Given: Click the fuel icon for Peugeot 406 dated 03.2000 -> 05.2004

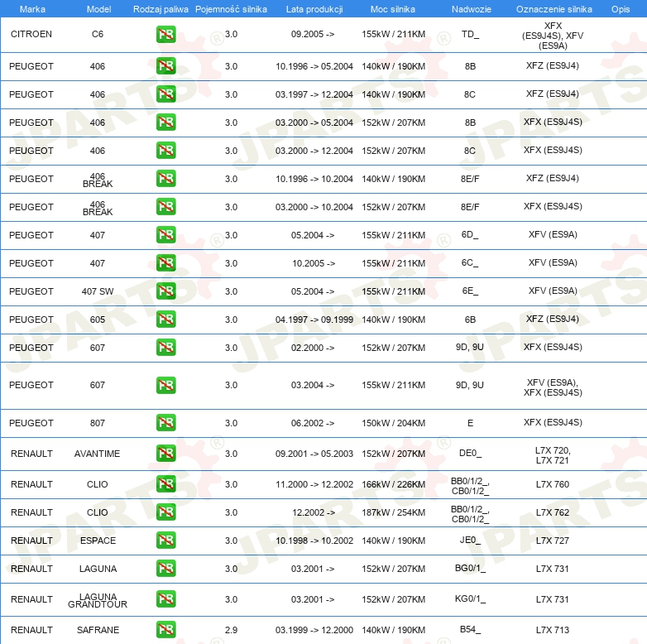Looking at the screenshot, I should click(165, 123).
